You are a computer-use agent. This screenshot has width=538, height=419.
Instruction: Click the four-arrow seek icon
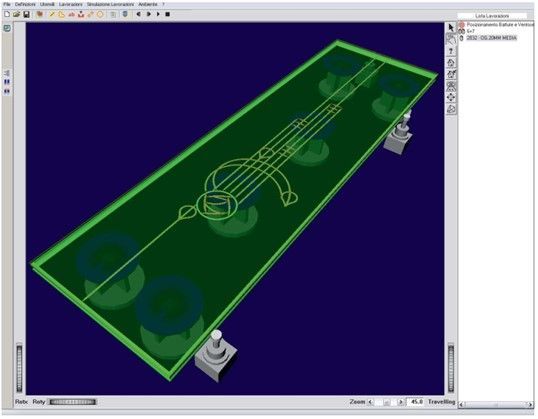click(451, 97)
